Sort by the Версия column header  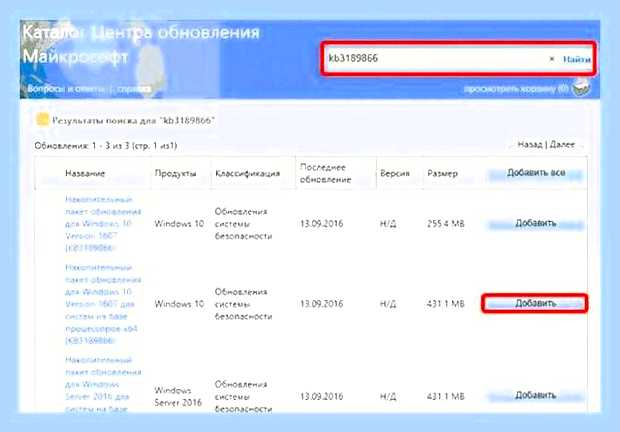[x=395, y=174]
